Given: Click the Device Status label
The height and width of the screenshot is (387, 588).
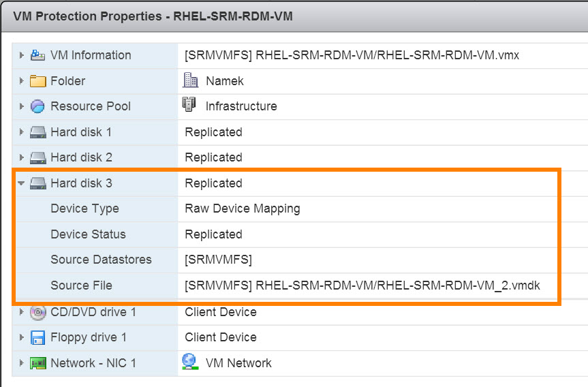Looking at the screenshot, I should pyautogui.click(x=88, y=234).
